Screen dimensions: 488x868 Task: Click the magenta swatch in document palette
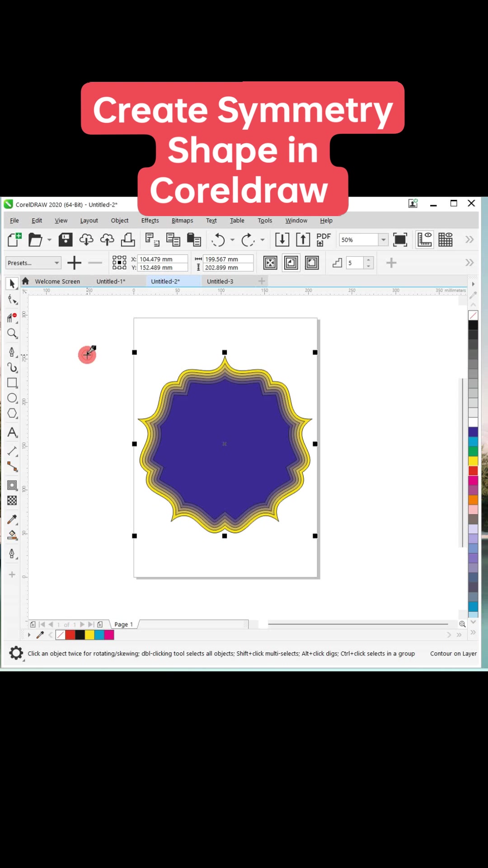coord(109,635)
